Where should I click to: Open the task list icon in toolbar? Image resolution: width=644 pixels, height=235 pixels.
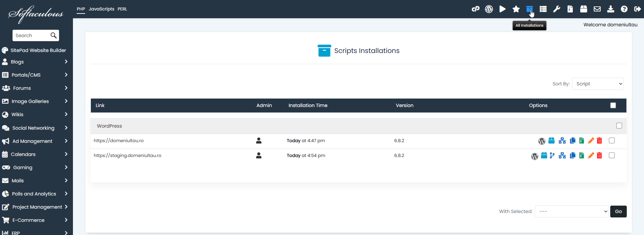[543, 9]
